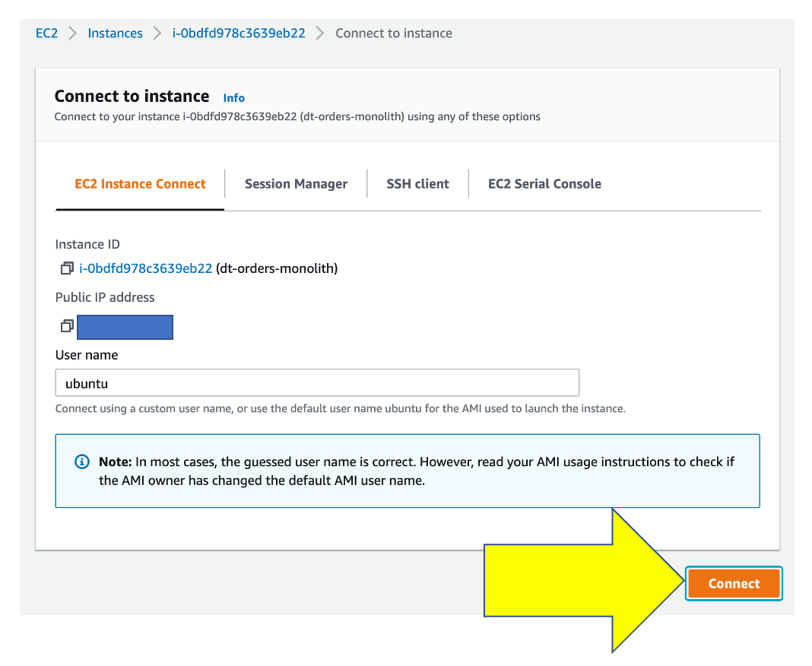Open instance link under Instance ID label
This screenshot has height=666, width=812.
[x=145, y=268]
